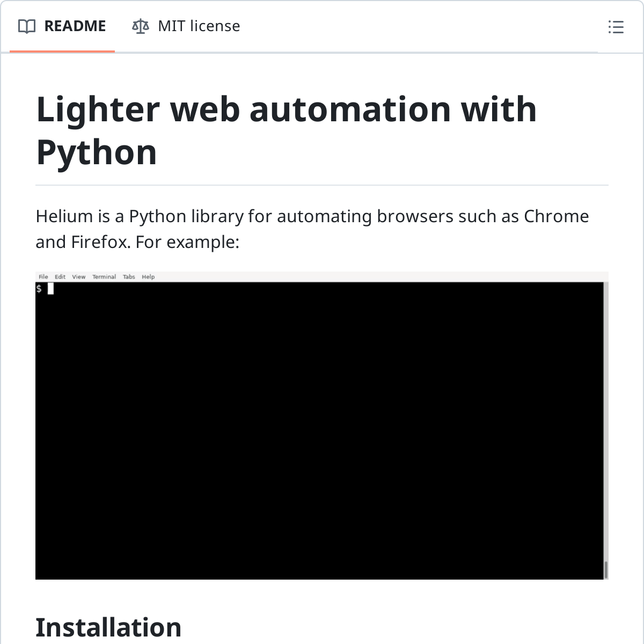Switch to the README tab

[x=75, y=26]
